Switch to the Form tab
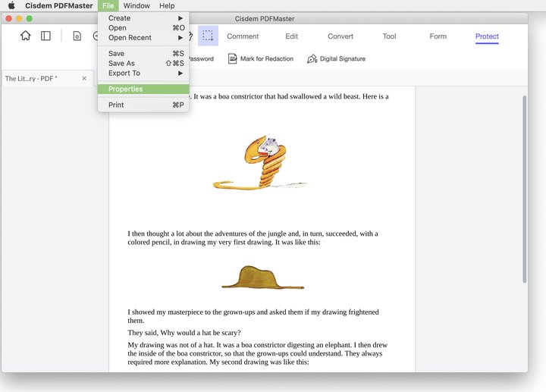Viewport: 546px width, 392px height. pos(438,36)
